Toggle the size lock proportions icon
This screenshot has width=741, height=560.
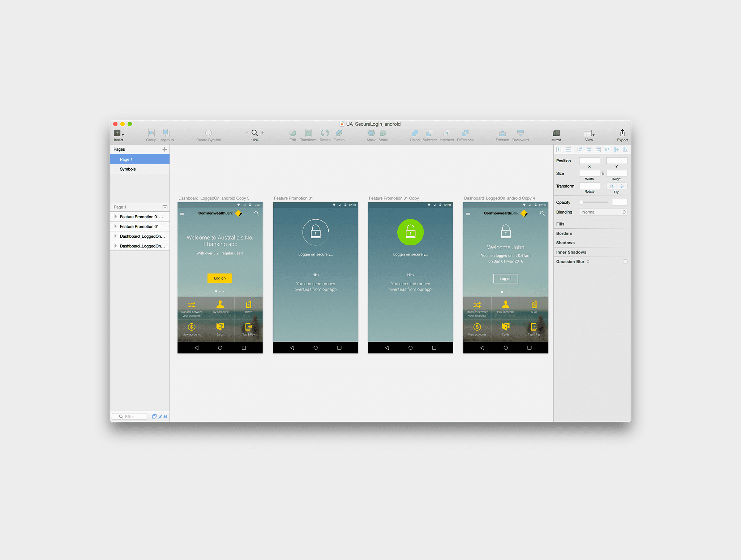tap(603, 173)
